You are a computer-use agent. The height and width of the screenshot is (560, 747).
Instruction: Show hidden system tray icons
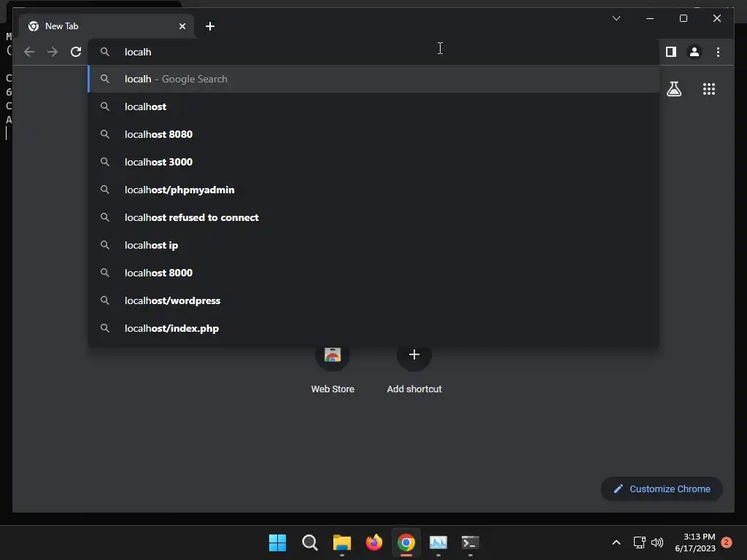click(x=616, y=542)
